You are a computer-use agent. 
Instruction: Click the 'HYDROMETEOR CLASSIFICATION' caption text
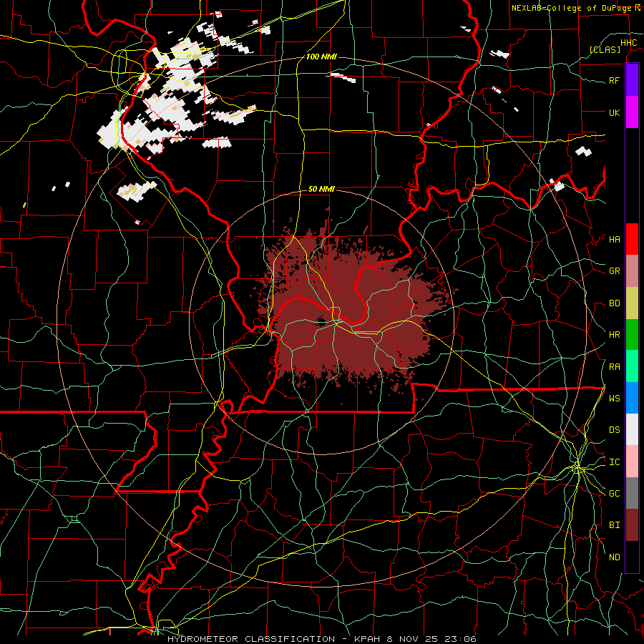click(x=251, y=639)
